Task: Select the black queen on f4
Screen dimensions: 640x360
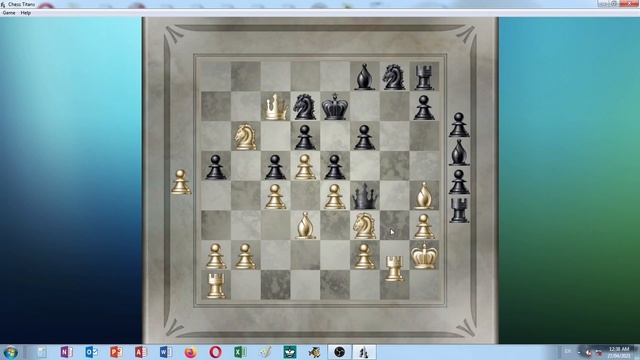Action: [x=364, y=196]
